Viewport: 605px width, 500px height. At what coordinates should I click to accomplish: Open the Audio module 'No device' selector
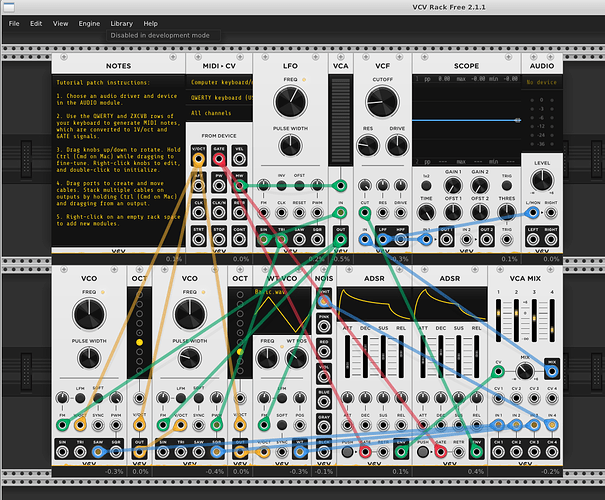pos(542,82)
